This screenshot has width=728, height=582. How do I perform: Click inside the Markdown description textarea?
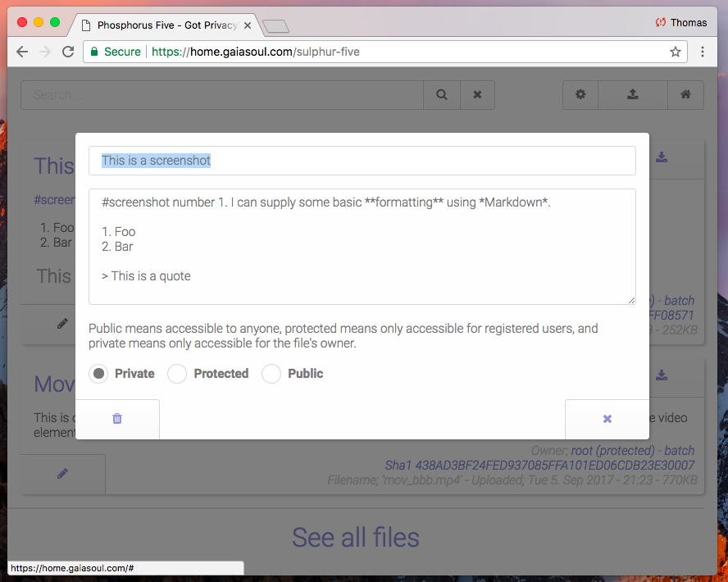pyautogui.click(x=362, y=247)
